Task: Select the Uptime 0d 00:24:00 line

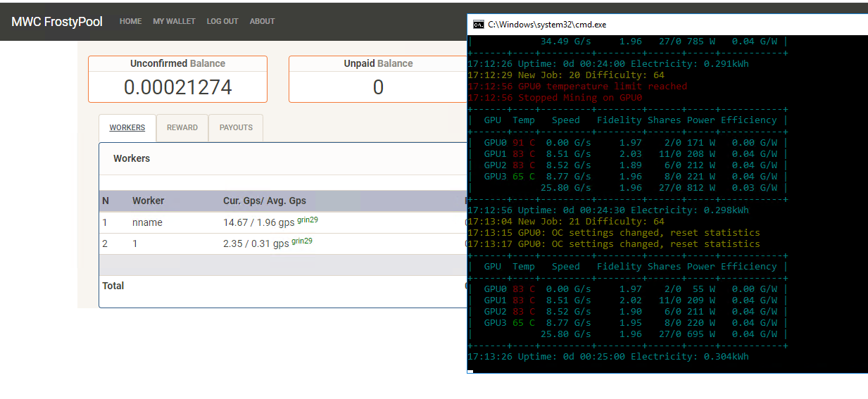Action: pos(608,64)
